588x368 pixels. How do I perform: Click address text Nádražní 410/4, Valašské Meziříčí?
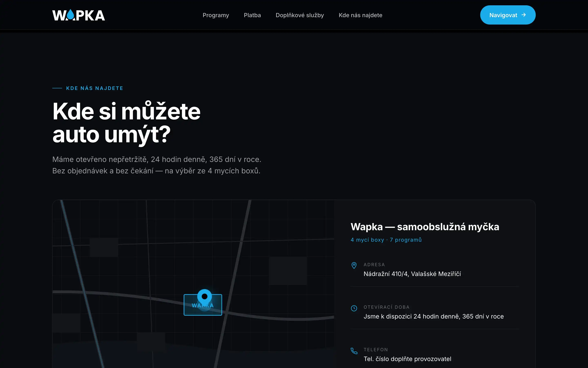click(x=412, y=274)
